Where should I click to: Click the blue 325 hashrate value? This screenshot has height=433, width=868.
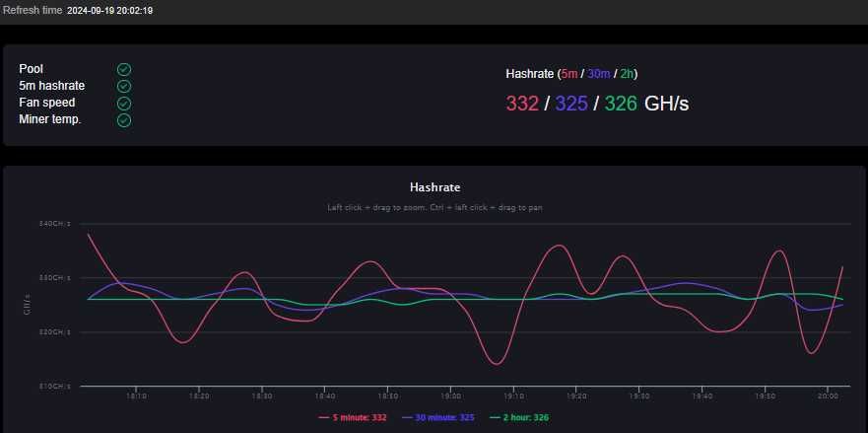point(571,104)
